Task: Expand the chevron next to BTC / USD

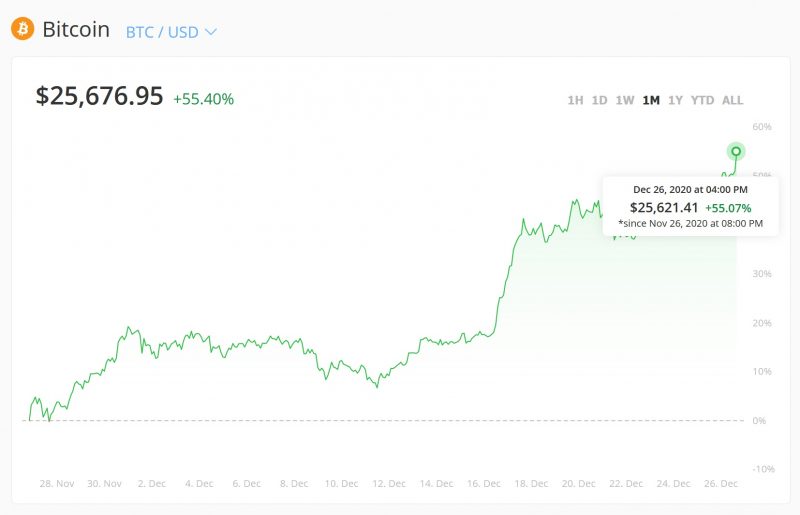Action: click(211, 32)
